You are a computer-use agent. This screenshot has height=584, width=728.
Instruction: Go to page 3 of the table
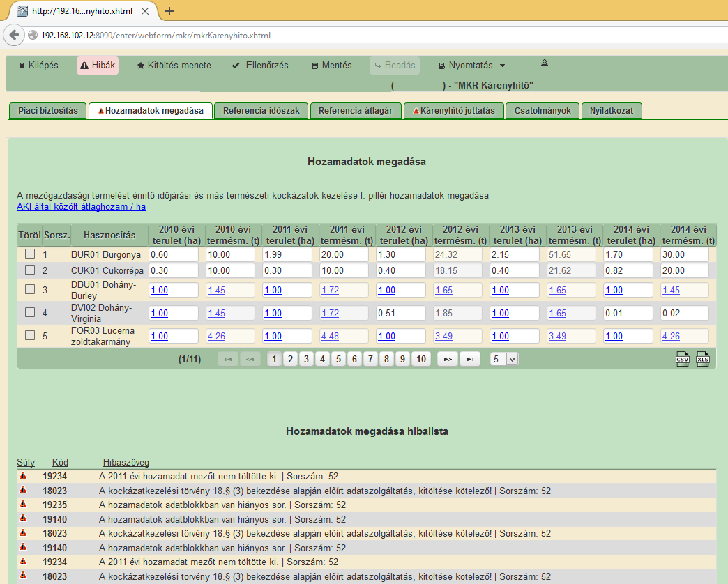click(x=306, y=359)
